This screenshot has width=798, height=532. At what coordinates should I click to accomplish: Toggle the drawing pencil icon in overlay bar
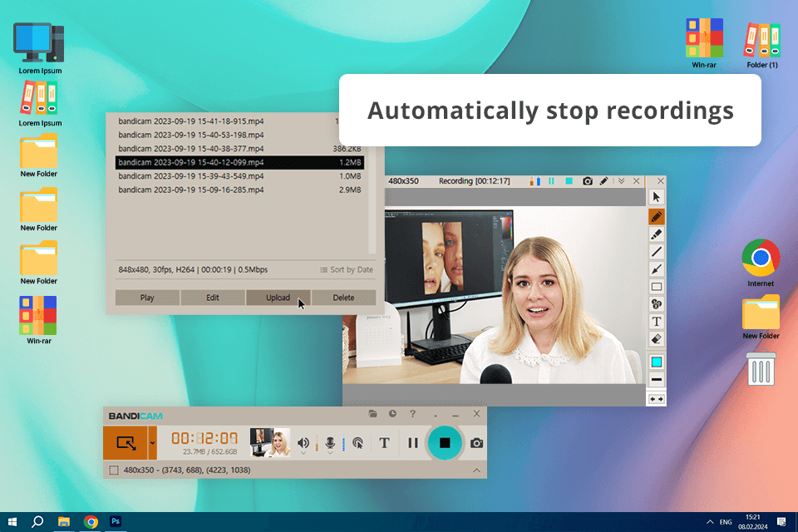pos(604,181)
